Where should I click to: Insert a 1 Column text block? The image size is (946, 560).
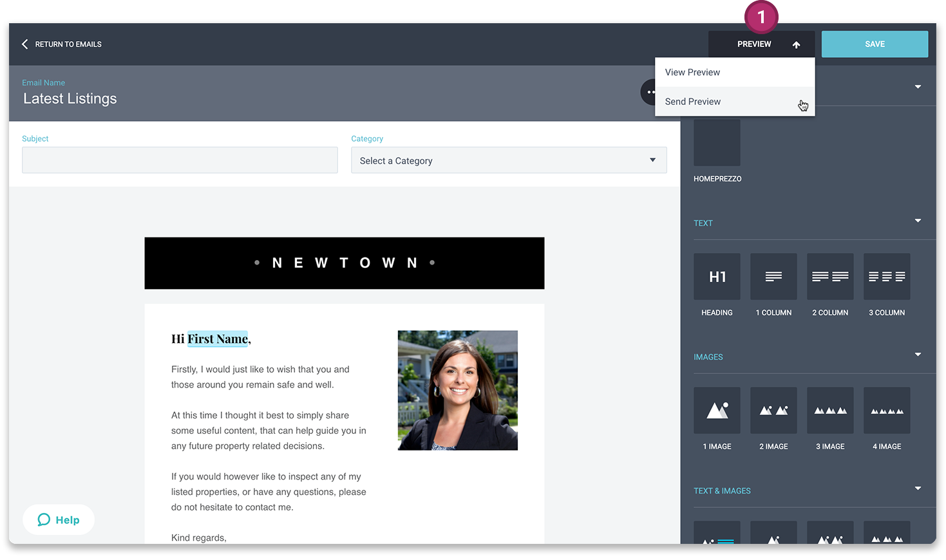[x=773, y=276]
